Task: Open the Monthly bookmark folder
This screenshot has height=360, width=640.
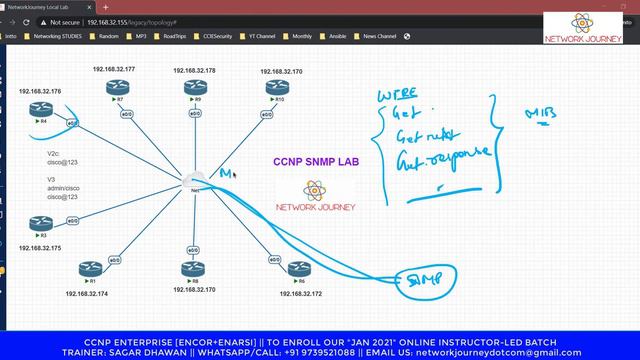Action: pyautogui.click(x=298, y=36)
